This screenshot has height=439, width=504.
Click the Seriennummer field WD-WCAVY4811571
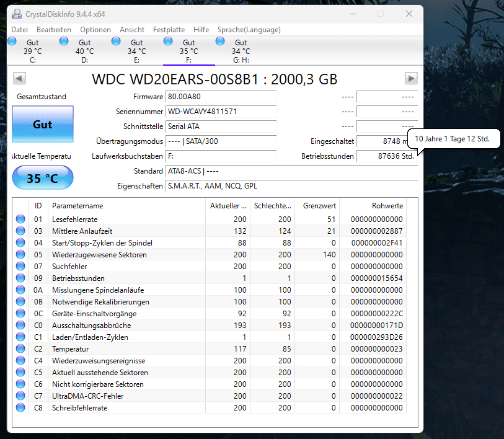221,112
